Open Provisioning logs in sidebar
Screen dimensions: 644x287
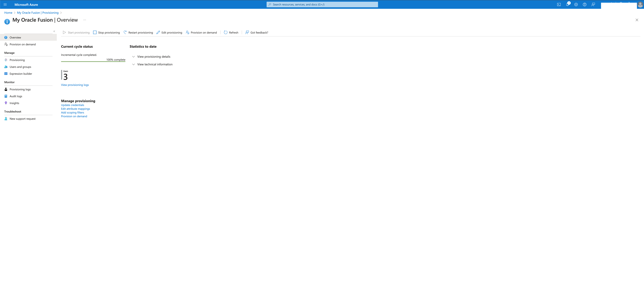[20, 89]
